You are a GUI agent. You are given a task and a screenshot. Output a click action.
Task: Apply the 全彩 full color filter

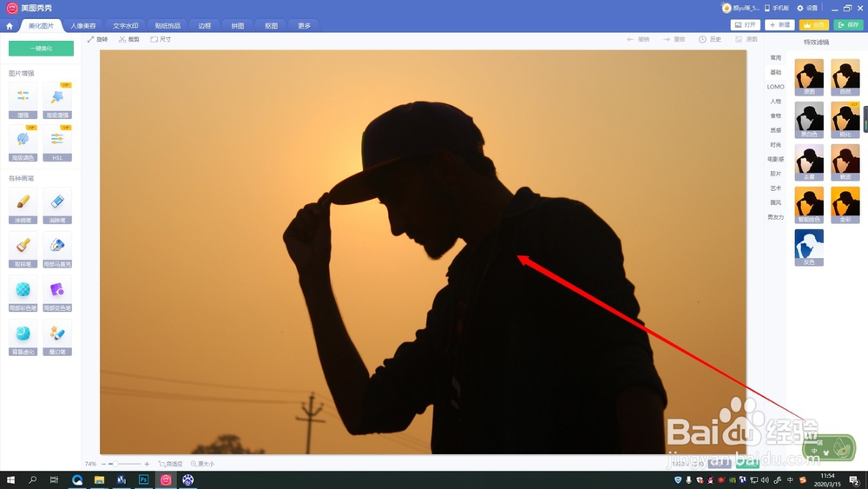click(x=845, y=205)
